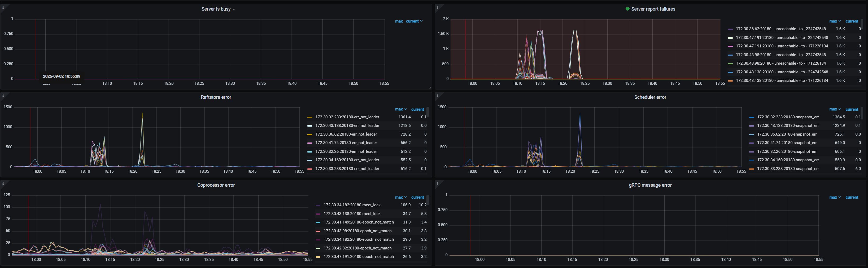868x268 pixels.
Task: Click info icon on gRPC message error panel
Action: click(x=437, y=184)
